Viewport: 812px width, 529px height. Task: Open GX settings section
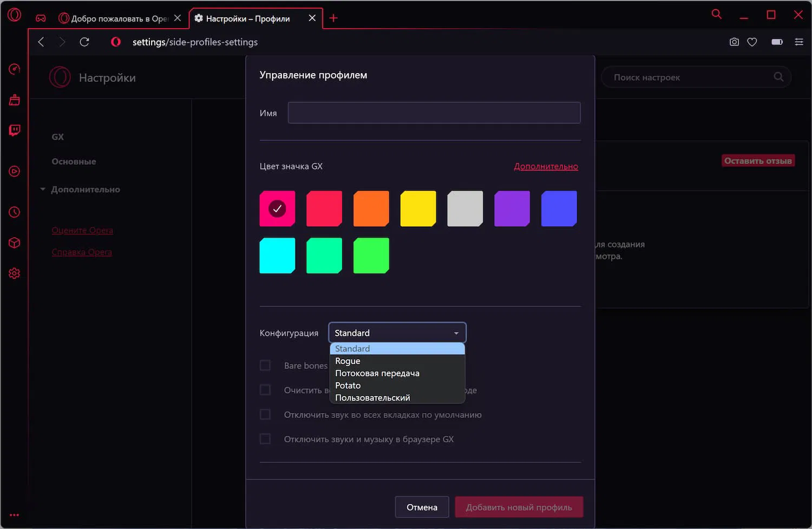58,137
